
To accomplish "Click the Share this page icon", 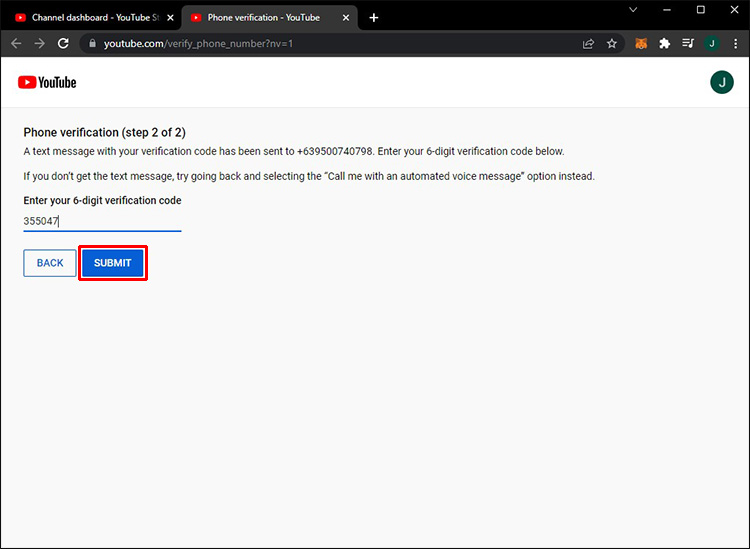I will tap(588, 44).
